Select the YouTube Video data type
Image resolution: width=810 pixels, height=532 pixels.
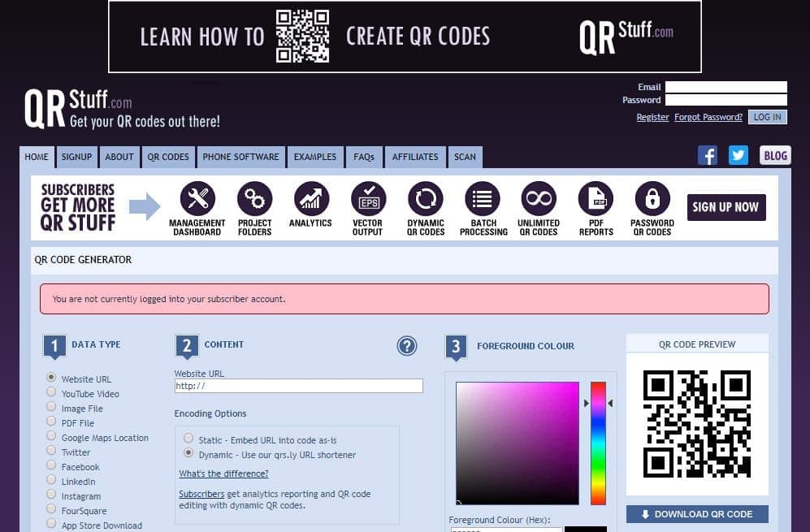click(x=51, y=391)
